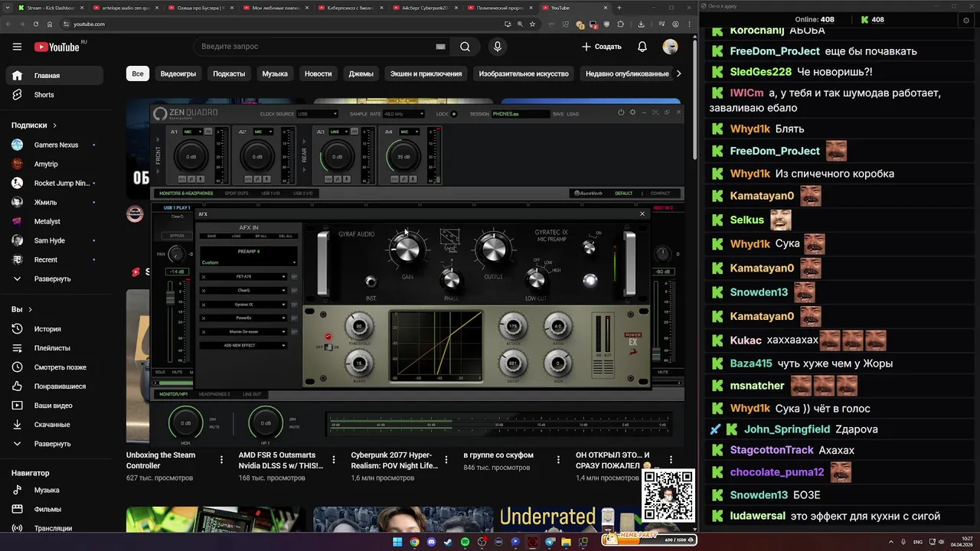Click session Load button in Zen Quadro
This screenshot has width=980, height=551.
[573, 114]
